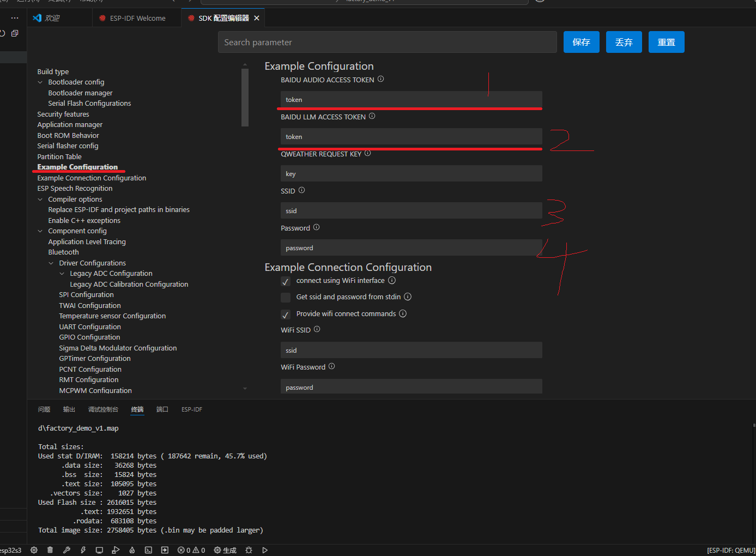
Task: Click the Search parameter input field
Action: (387, 42)
